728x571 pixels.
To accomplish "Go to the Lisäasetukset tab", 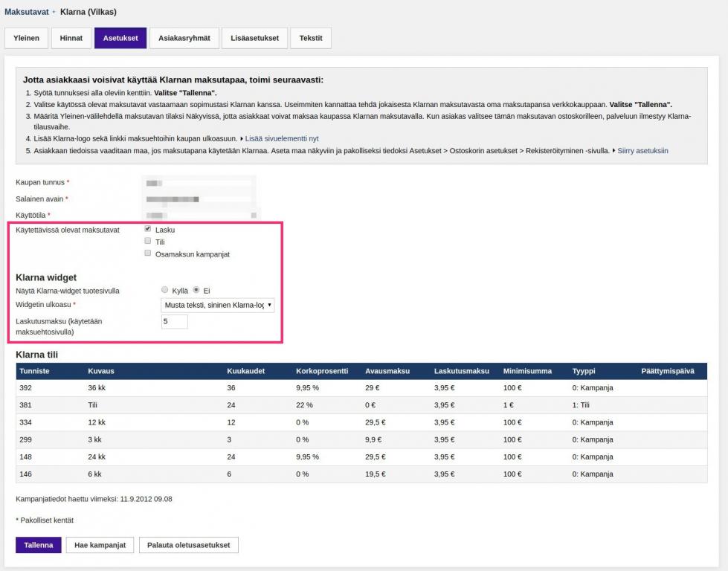I will click(255, 38).
